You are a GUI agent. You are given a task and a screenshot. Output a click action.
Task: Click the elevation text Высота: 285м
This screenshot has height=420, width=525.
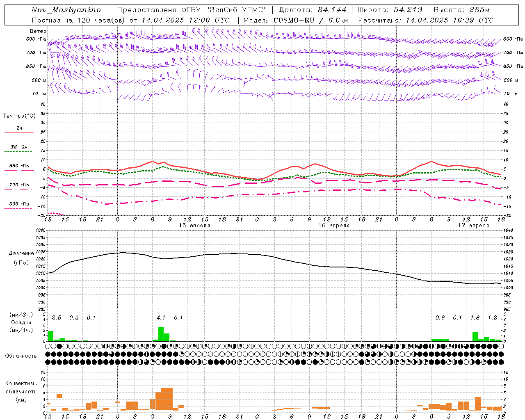[x=462, y=10]
